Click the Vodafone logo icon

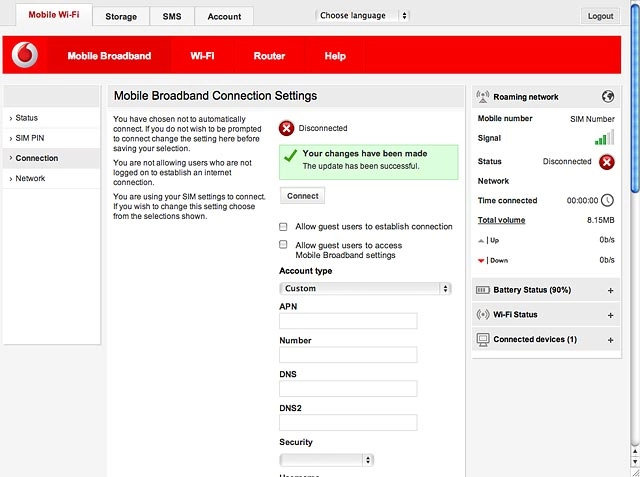coord(25,55)
